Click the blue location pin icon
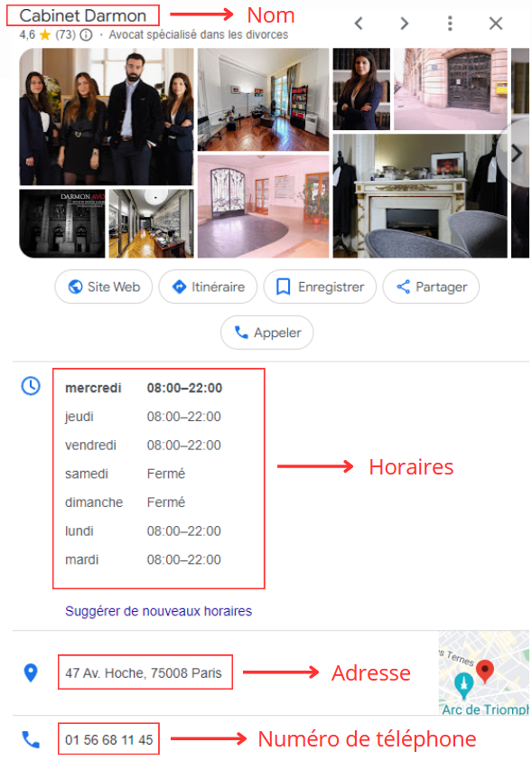 [x=31, y=672]
